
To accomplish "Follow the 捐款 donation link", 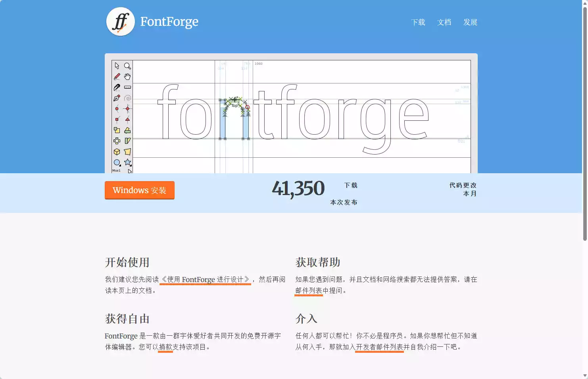I will 165,347.
